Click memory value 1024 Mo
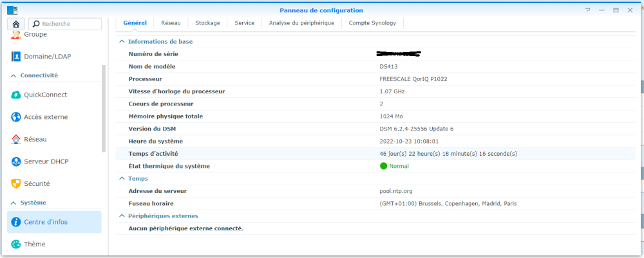 click(392, 116)
